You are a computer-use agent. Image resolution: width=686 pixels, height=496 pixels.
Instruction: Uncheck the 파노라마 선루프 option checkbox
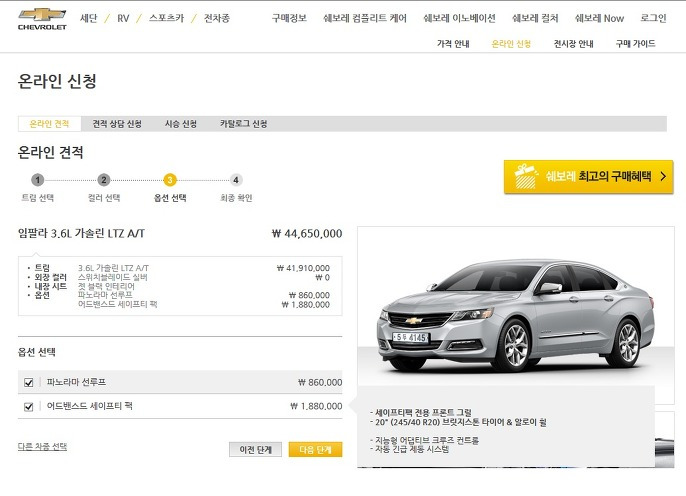(x=29, y=383)
